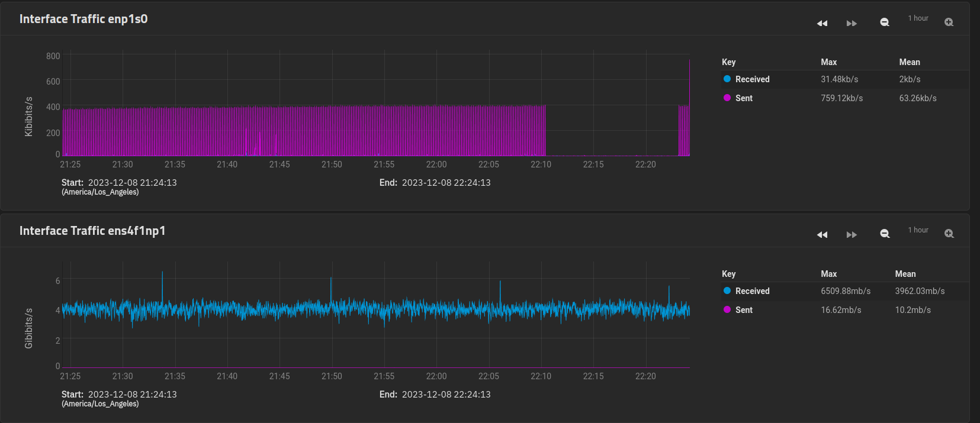
Task: Click the 2kb/s mean value
Action: [910, 79]
